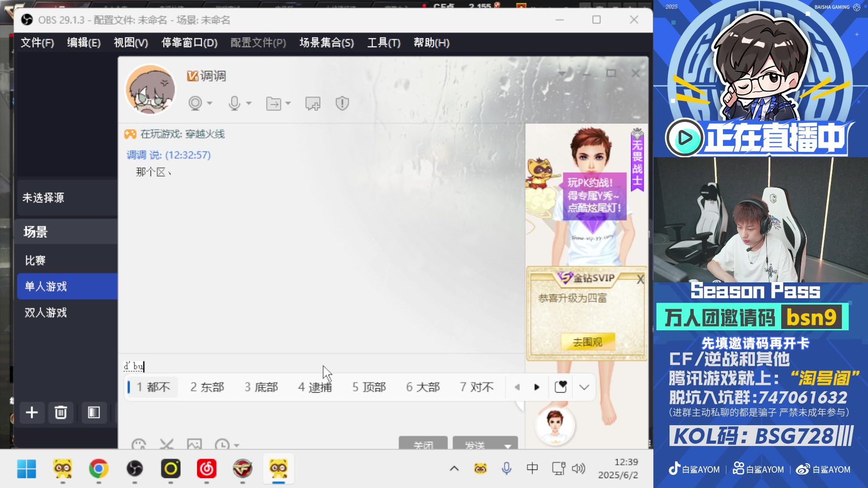868x488 pixels.
Task: Expand the voice call options arrow
Action: point(249,103)
